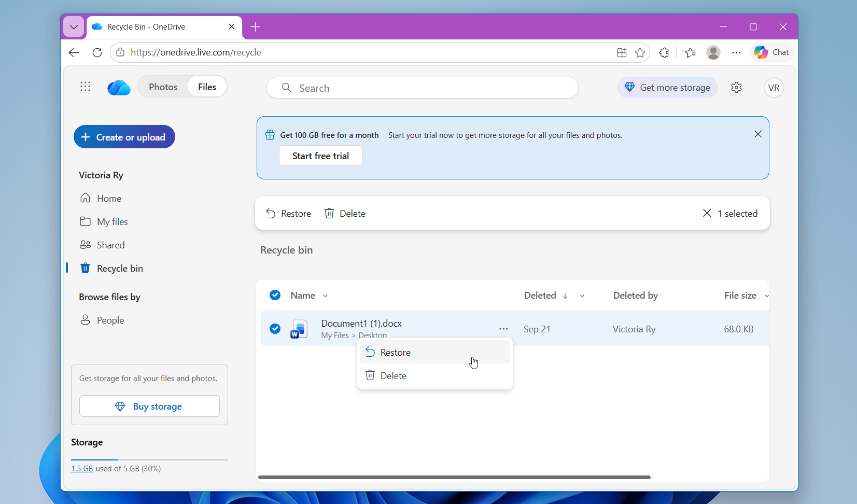The width and height of the screenshot is (857, 504).
Task: Open the VR account avatar
Action: click(x=774, y=88)
